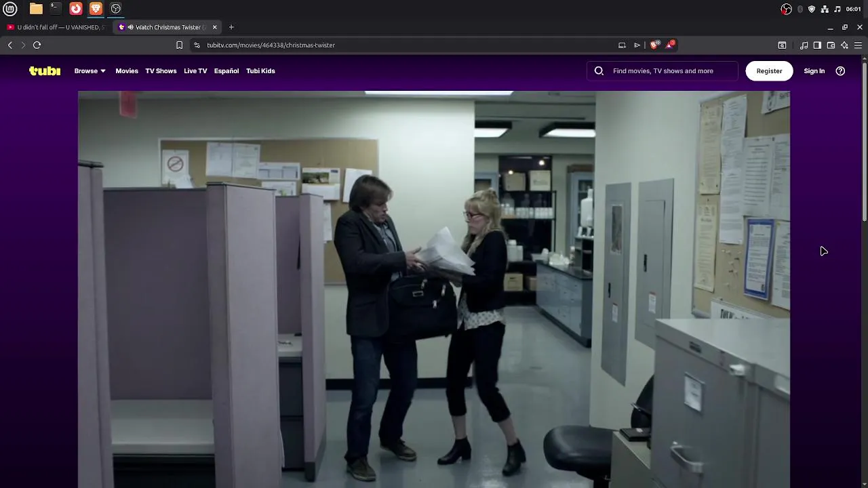Click the Brave playlist arrow icon
Screen dimensions: 868x488
click(x=637, y=45)
